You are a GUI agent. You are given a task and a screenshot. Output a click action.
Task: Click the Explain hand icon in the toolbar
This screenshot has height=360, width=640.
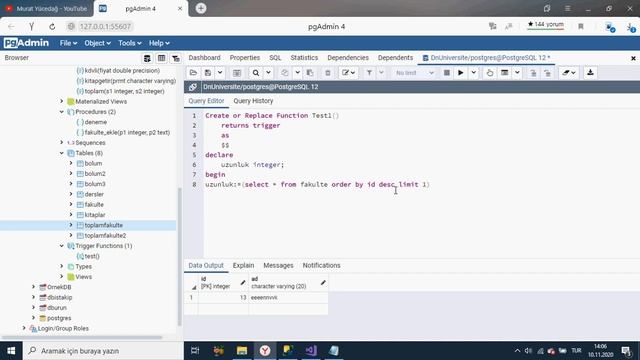[x=490, y=73]
